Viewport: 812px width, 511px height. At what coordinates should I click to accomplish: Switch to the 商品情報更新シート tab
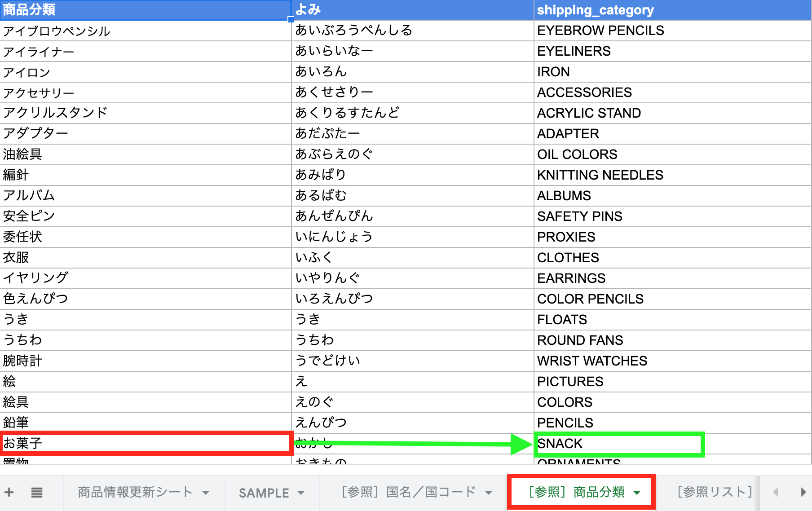(135, 492)
